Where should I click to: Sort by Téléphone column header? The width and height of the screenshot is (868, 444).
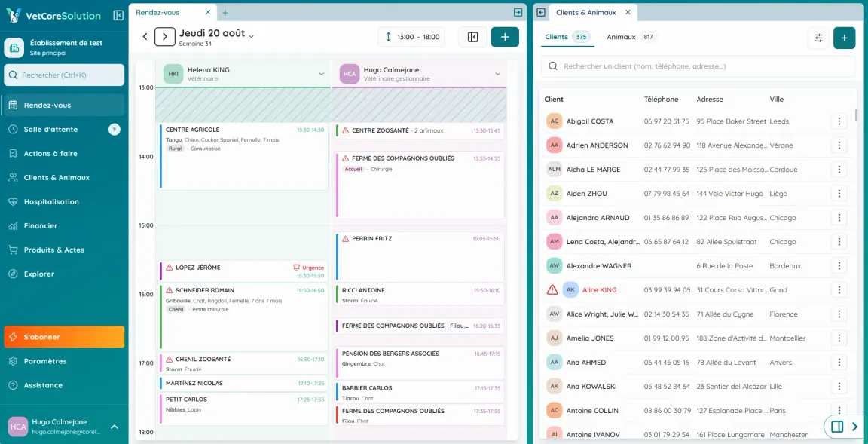[x=661, y=100]
